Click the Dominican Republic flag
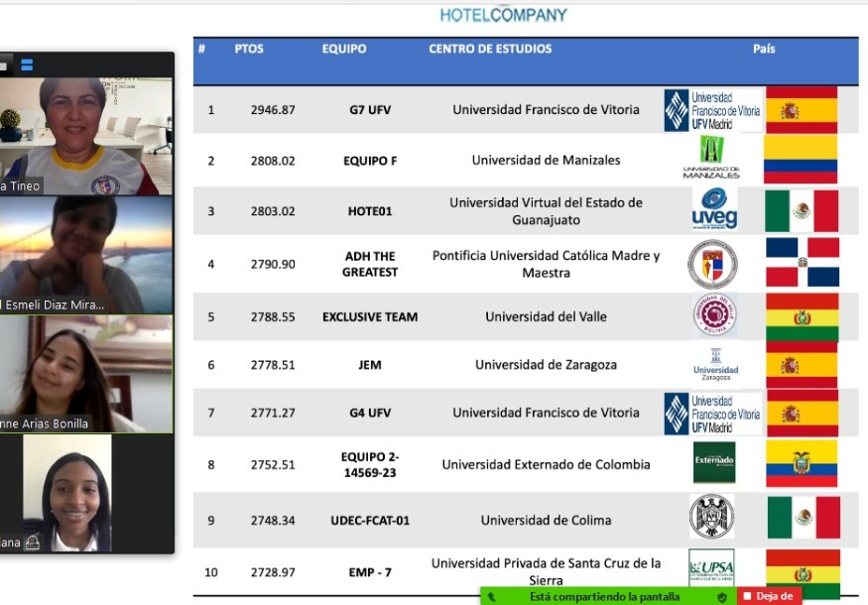 pyautogui.click(x=803, y=263)
